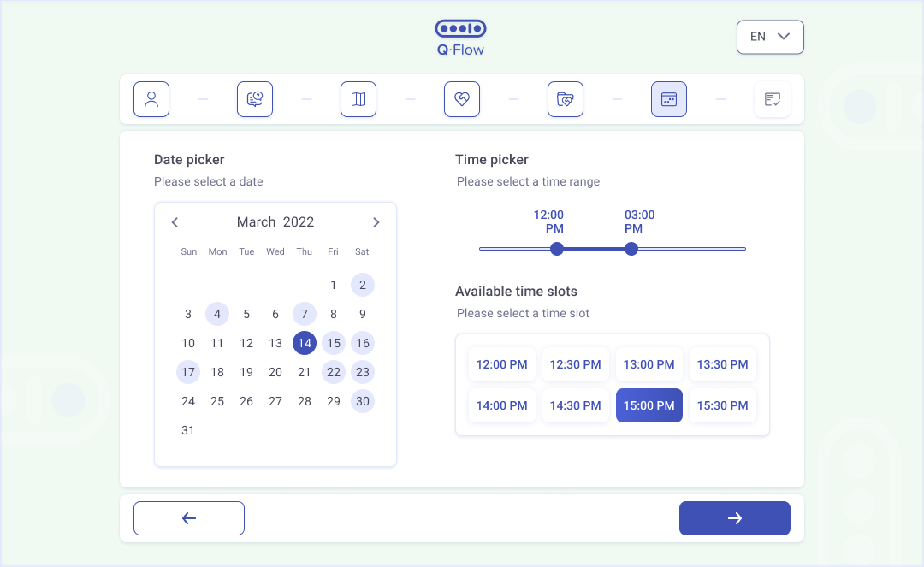Click the heart step icon
The height and width of the screenshot is (567, 924).
(x=462, y=99)
